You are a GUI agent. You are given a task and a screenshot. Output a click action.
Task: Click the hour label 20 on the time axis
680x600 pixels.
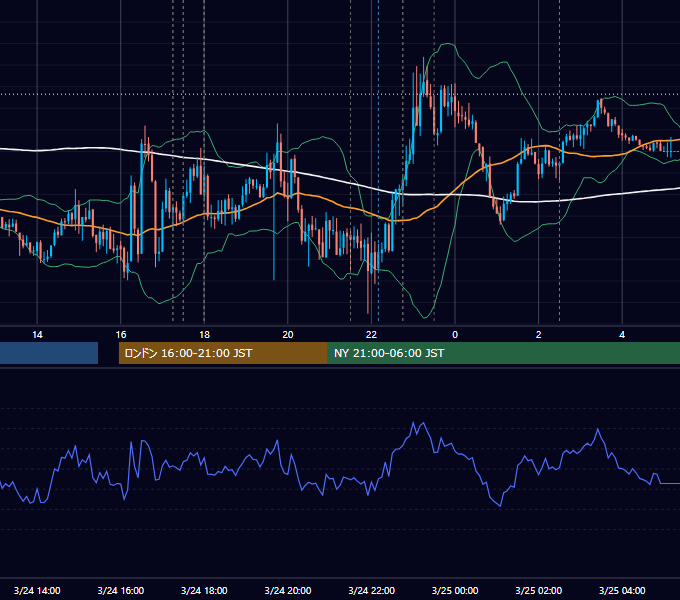288,335
